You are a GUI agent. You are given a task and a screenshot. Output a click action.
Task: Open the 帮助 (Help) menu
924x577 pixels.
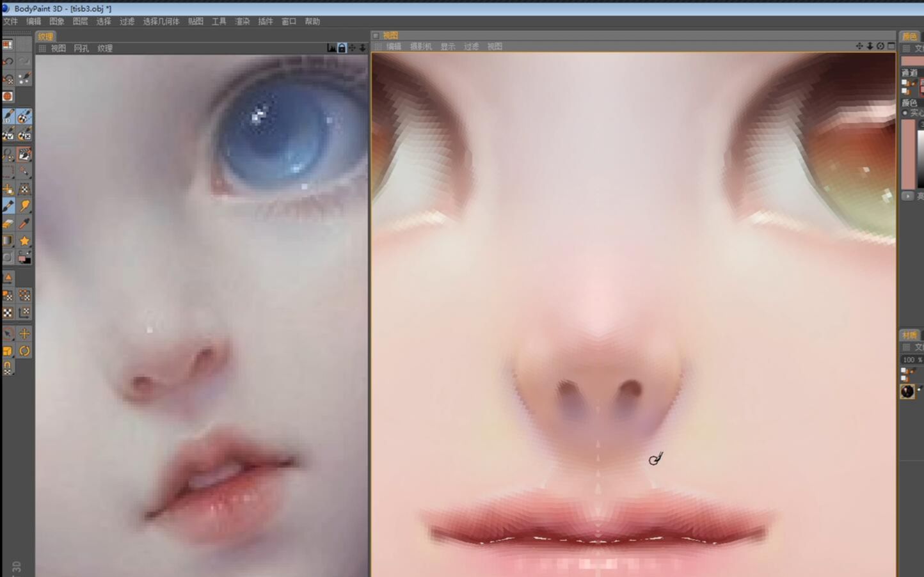click(312, 22)
